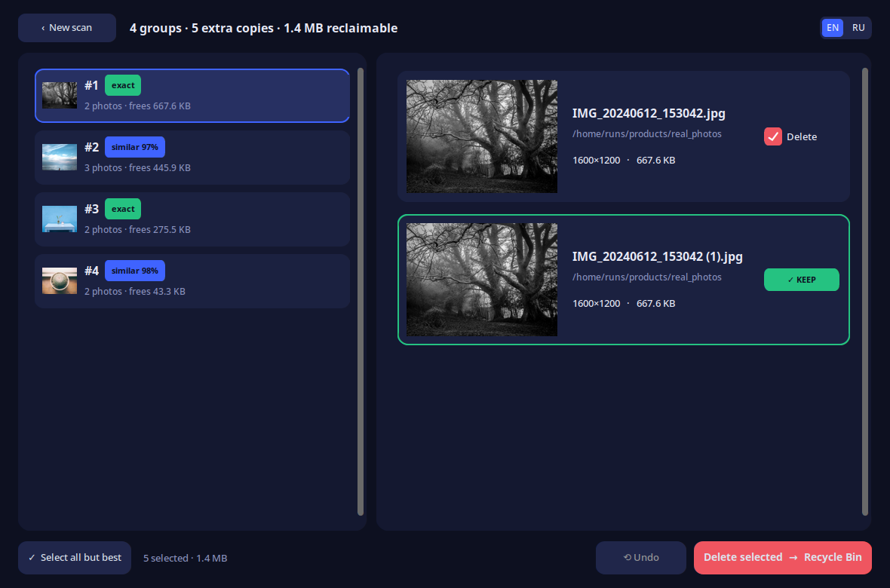
Task: Switch language to RU
Action: click(858, 28)
